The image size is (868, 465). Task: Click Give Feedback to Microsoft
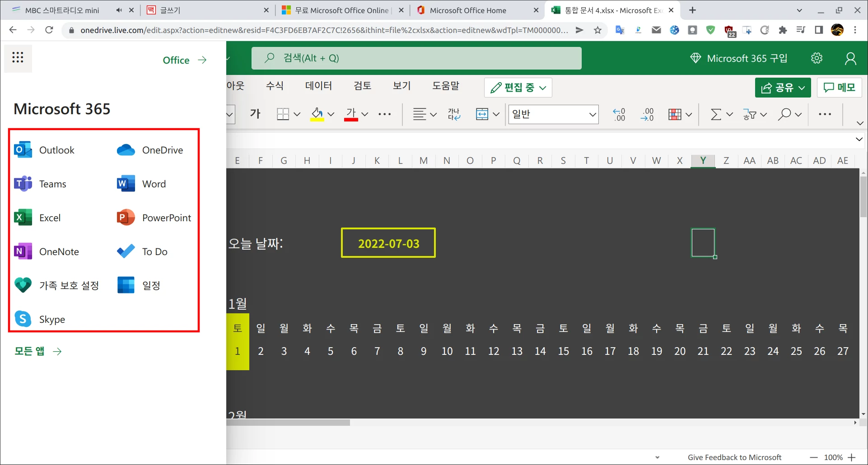pos(734,457)
